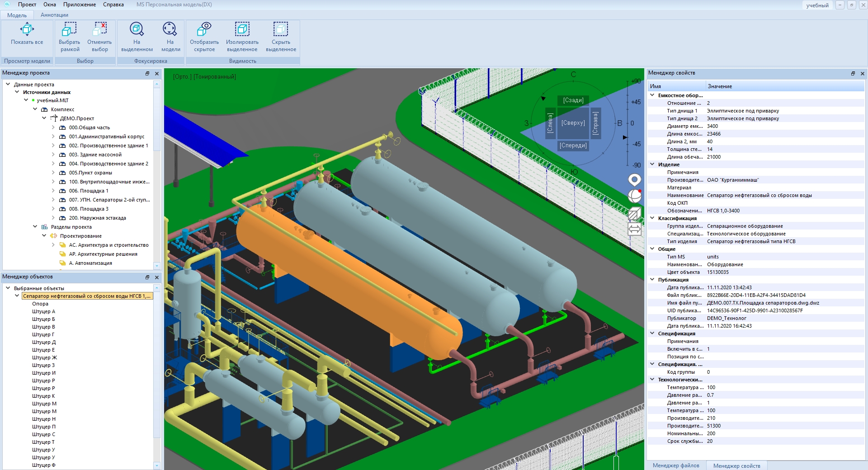Screen dimensions: 868x470
Task: Switch to Менеджер файлов bottom tab
Action: [x=675, y=465]
